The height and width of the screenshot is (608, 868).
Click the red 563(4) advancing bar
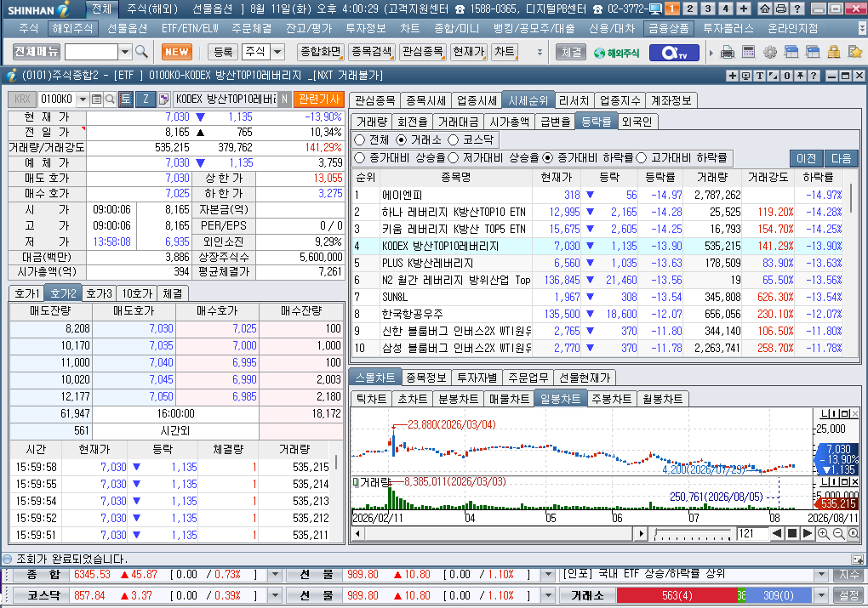point(677,596)
